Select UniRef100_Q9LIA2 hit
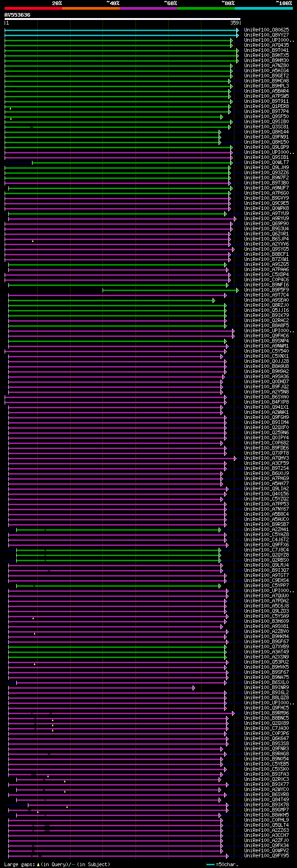This screenshot has width=297, height=868. point(266,488)
